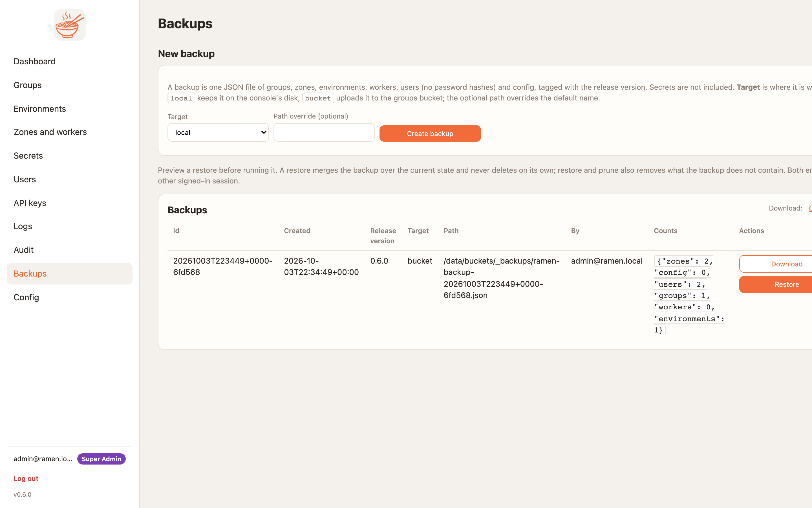Viewport: 812px width, 508px height.
Task: Click the Log out link
Action: click(x=26, y=478)
